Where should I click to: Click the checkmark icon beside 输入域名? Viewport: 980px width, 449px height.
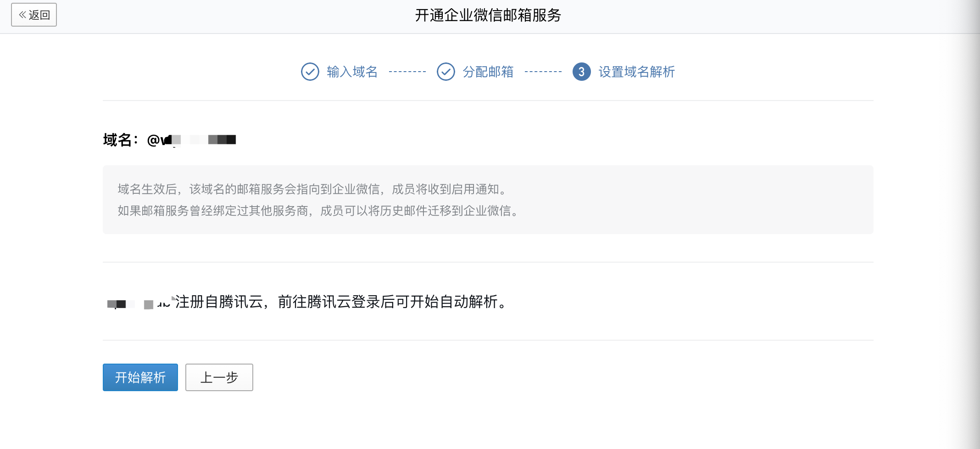(x=310, y=72)
